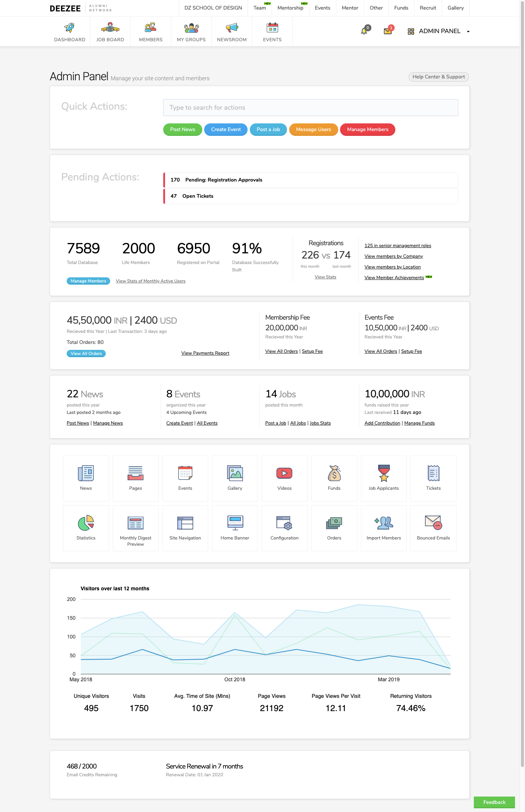The image size is (525, 812).
Task: Click the orange Message Users button
Action: coord(314,130)
